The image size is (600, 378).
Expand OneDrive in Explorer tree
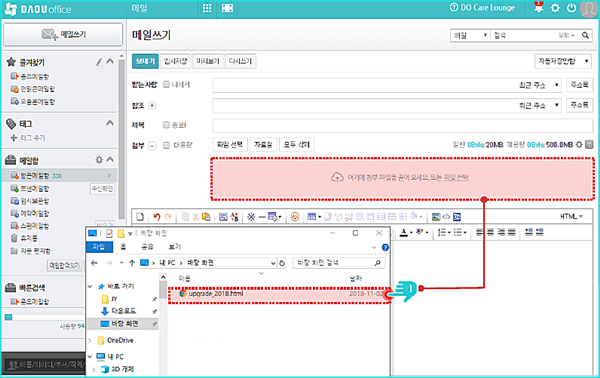(90, 340)
